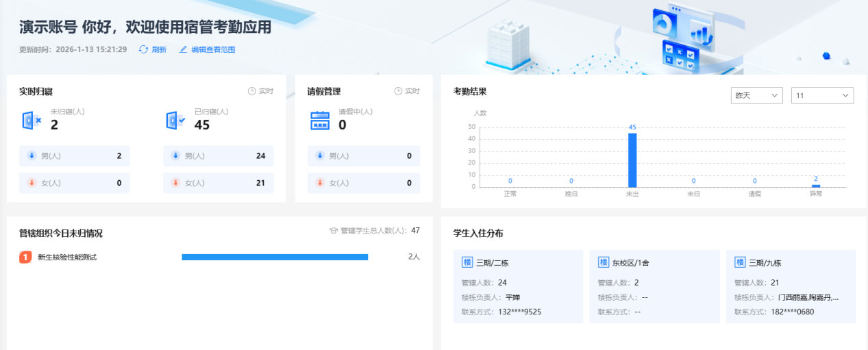Click the 门西丽嘉 manager names text
Screen dimensions: 868x350
[808, 297]
